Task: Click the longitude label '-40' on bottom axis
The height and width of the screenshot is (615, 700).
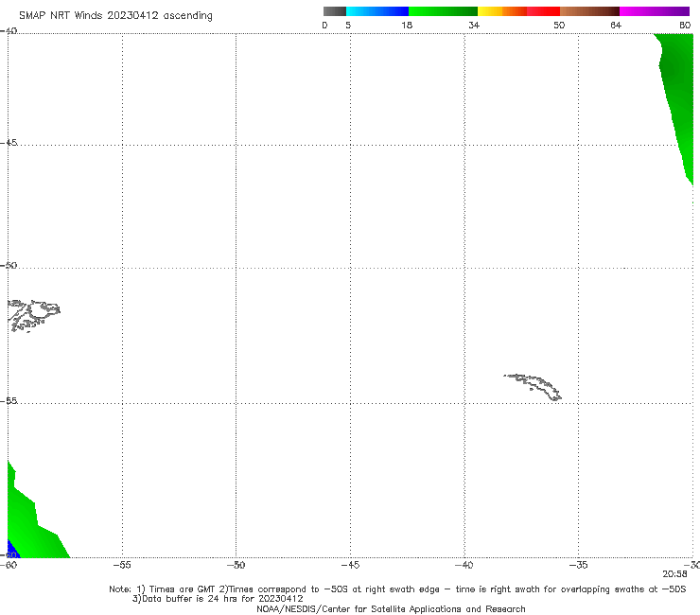Action: pyautogui.click(x=464, y=565)
